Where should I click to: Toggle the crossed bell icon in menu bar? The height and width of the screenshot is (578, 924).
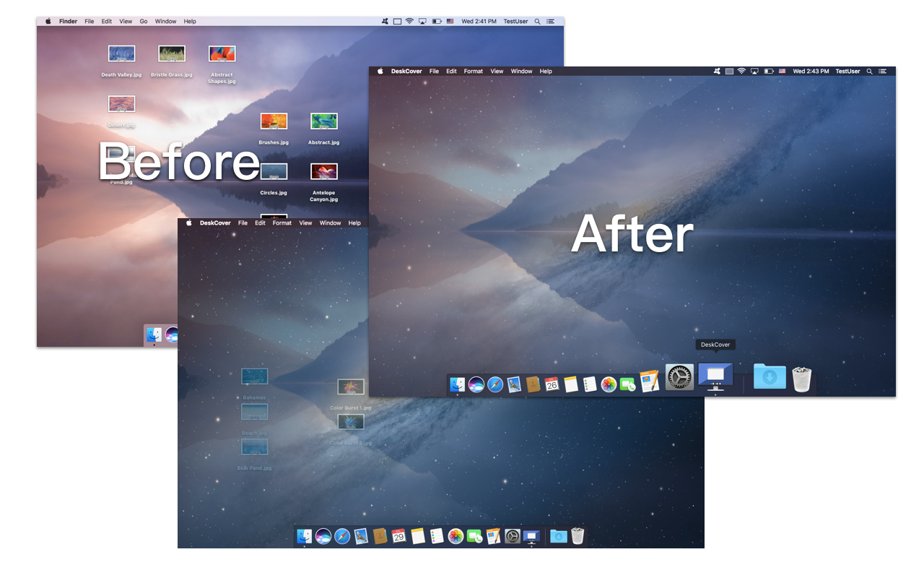717,71
